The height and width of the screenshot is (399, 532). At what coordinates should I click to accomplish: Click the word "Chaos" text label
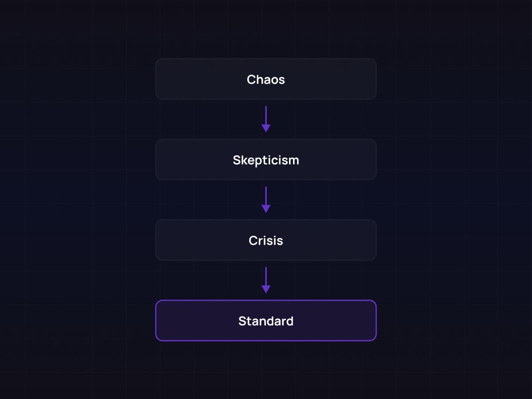tap(266, 79)
